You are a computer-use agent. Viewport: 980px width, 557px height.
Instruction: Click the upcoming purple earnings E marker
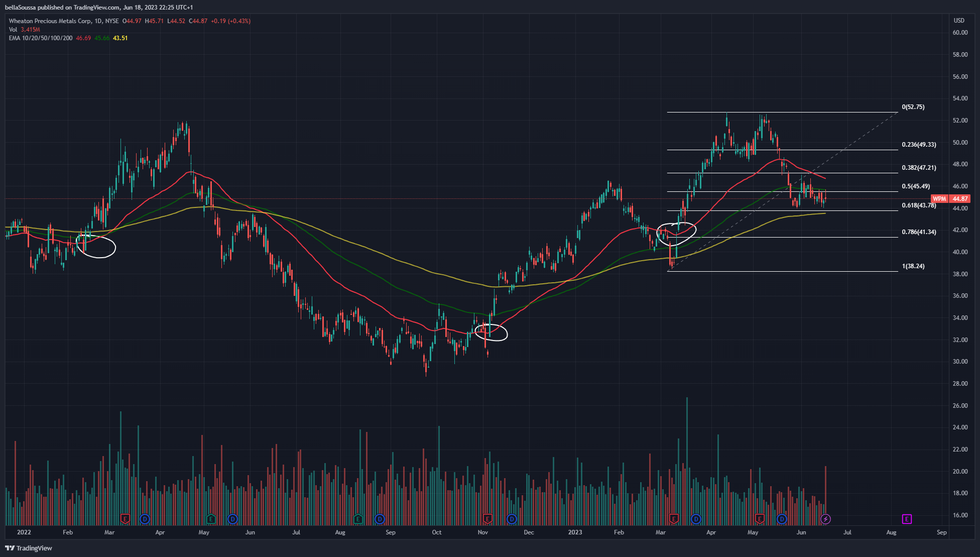pyautogui.click(x=907, y=519)
